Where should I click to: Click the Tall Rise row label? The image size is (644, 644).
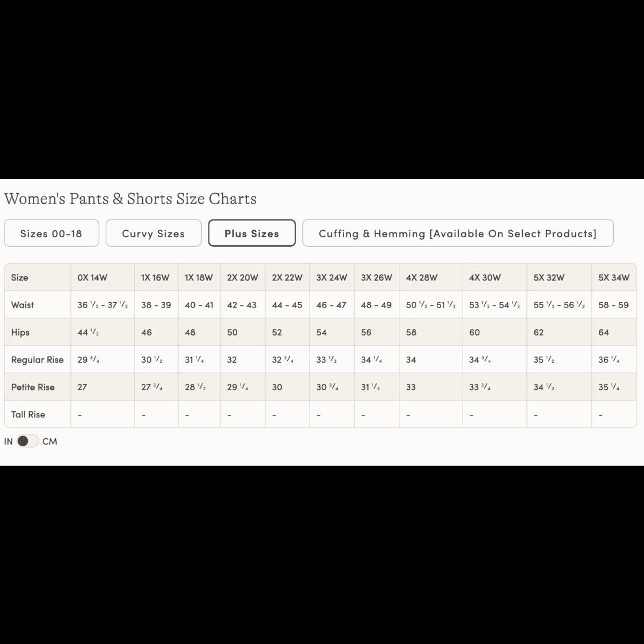(28, 414)
